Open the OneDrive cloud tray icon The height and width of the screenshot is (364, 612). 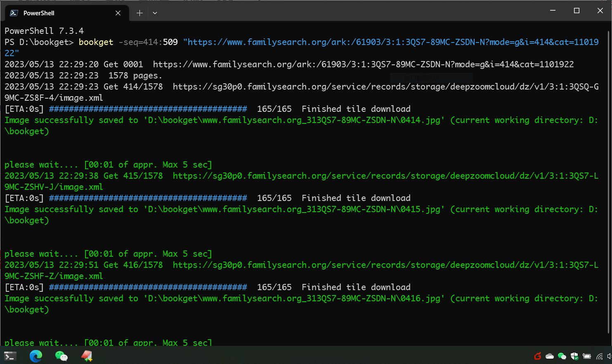pos(550,356)
